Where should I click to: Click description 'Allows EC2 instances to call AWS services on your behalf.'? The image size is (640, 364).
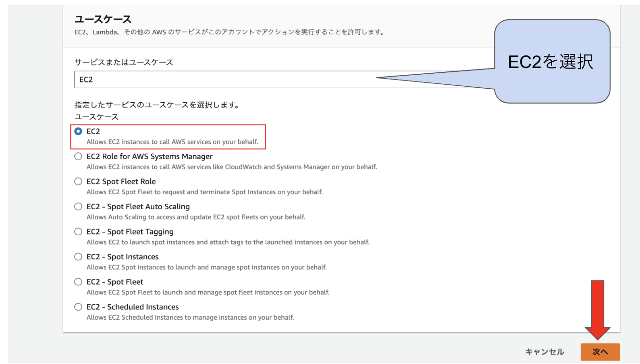pyautogui.click(x=172, y=142)
